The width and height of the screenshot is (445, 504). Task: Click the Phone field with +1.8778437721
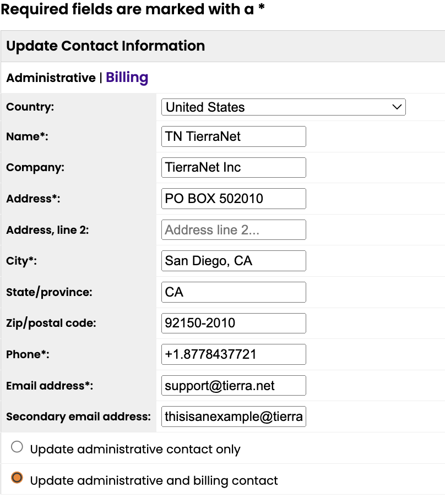point(234,354)
